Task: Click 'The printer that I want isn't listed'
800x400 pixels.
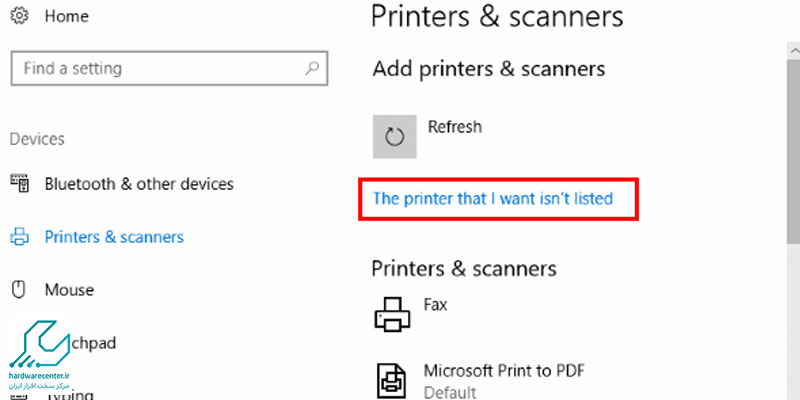Action: point(493,198)
